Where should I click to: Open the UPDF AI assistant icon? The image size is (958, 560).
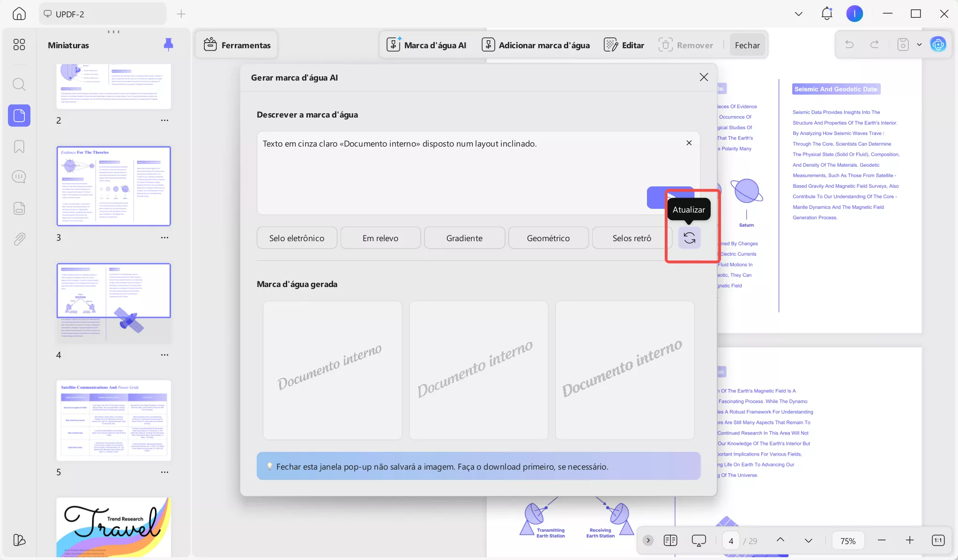pos(938,44)
